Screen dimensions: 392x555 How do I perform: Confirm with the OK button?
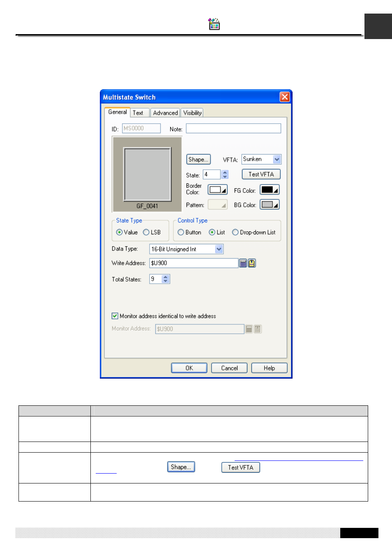(189, 368)
